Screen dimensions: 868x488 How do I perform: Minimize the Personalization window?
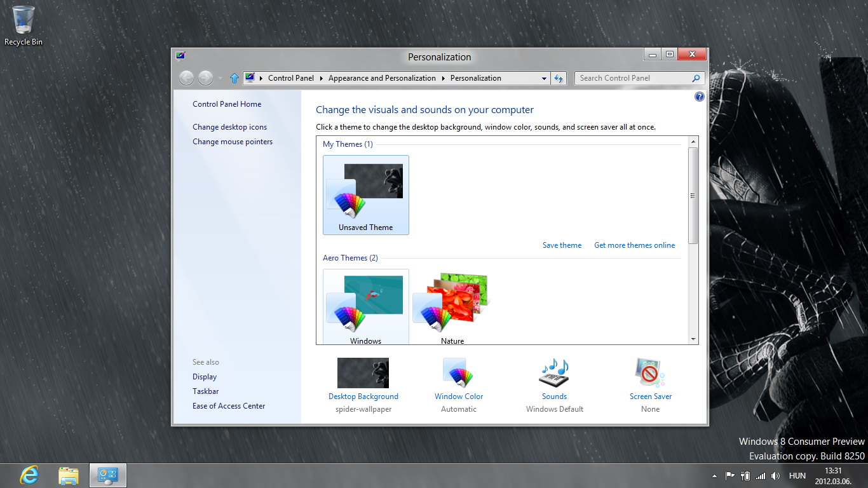point(652,55)
